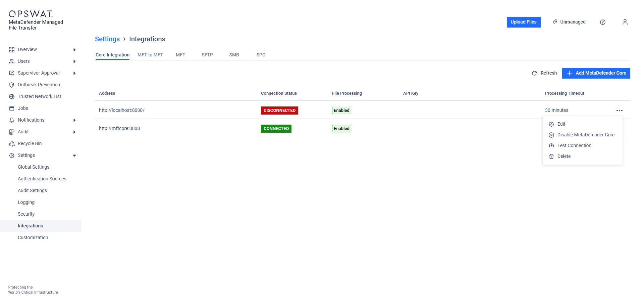The height and width of the screenshot is (306, 644).
Task: Click the http://localhost:8008/ address
Action: [x=122, y=111]
